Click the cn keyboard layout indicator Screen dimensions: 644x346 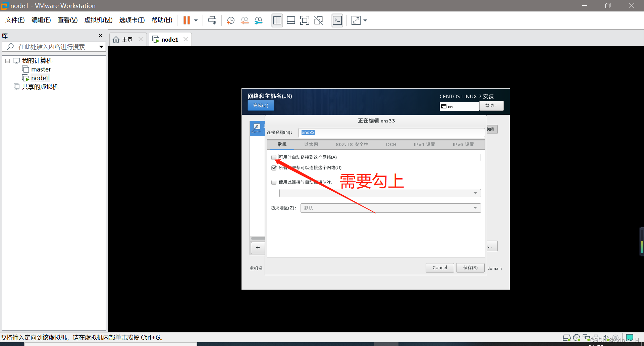[459, 106]
